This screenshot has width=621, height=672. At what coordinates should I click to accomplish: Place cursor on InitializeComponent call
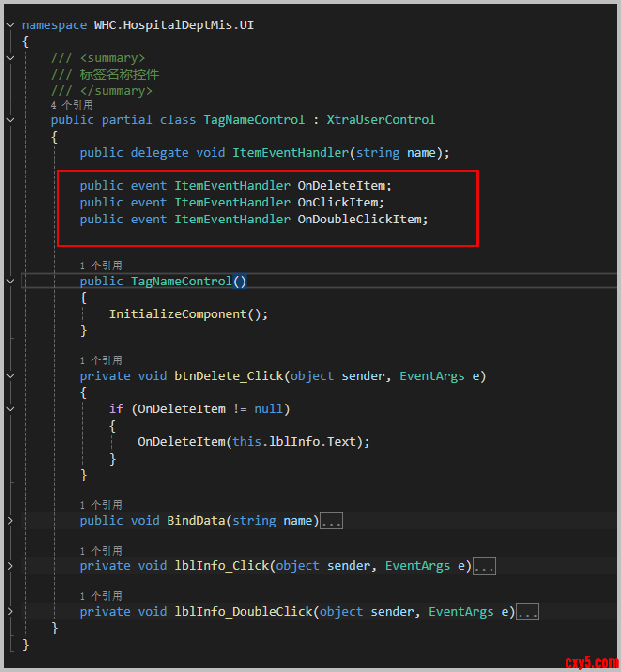[x=178, y=314]
